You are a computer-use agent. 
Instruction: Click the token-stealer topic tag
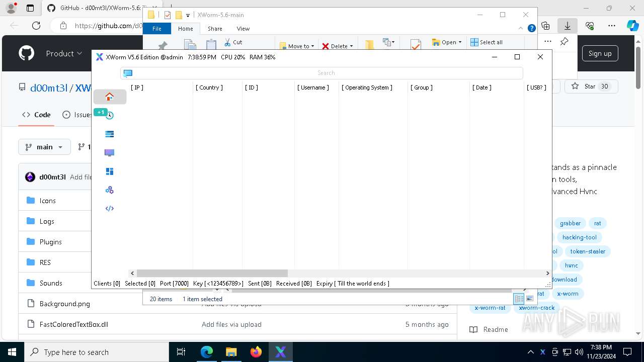pyautogui.click(x=588, y=251)
